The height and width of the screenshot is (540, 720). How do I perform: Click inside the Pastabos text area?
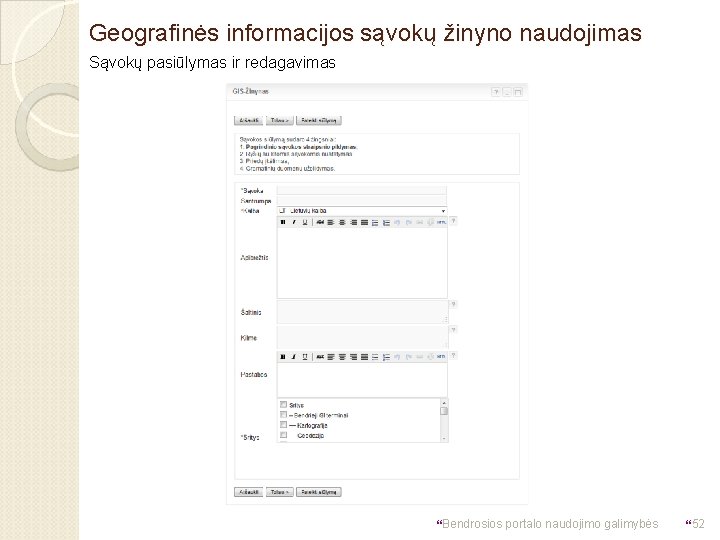click(x=362, y=379)
